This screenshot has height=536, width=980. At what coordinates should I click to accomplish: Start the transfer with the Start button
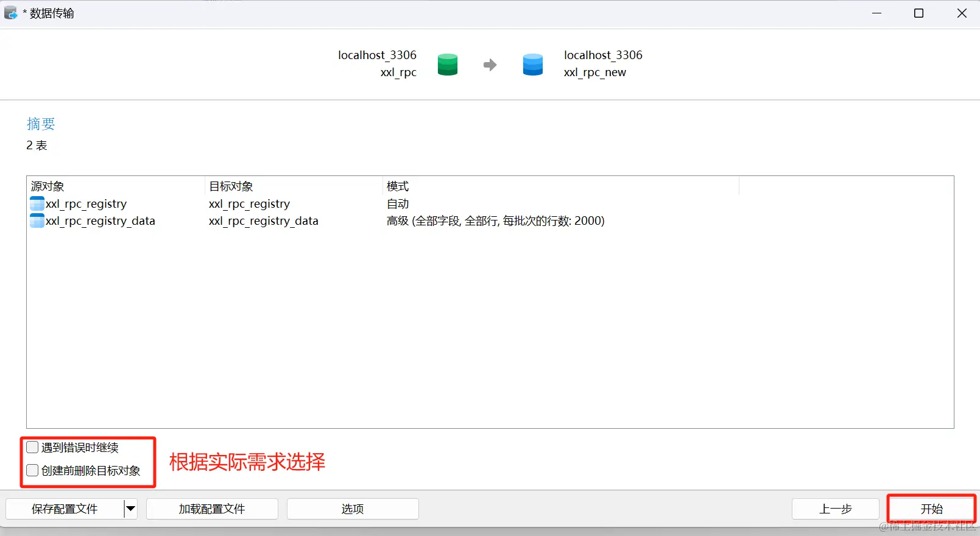(931, 509)
